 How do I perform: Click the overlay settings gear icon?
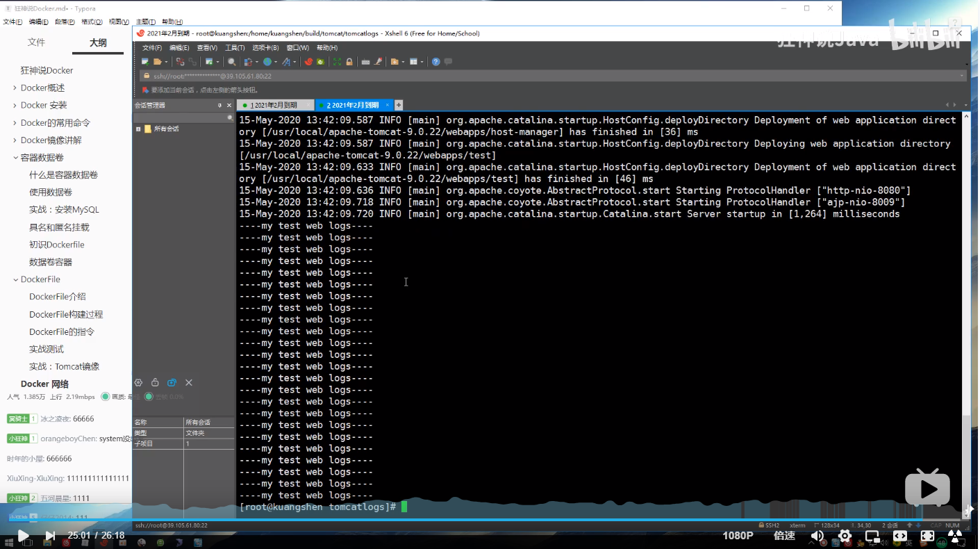[138, 382]
